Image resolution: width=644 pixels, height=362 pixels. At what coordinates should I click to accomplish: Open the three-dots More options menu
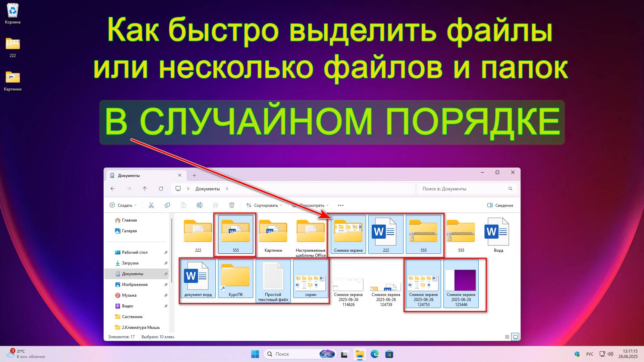(x=341, y=205)
